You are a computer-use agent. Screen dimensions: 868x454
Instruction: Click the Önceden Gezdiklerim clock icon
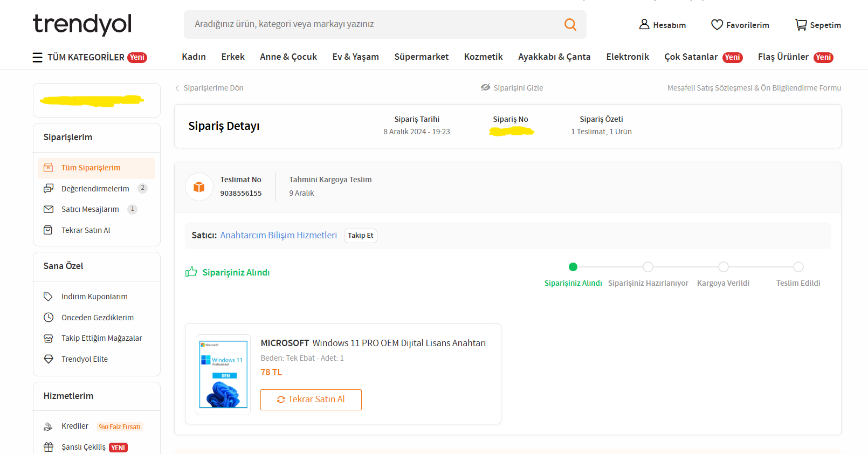click(49, 318)
